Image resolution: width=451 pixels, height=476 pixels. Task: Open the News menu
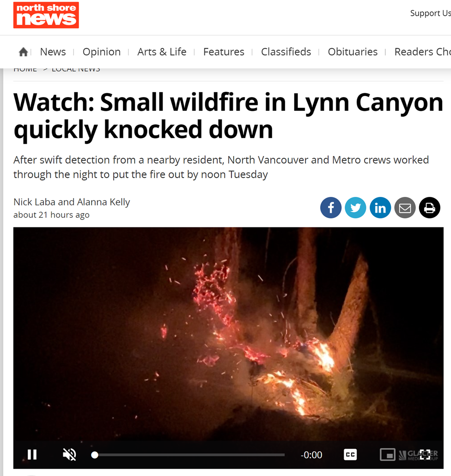(x=53, y=52)
